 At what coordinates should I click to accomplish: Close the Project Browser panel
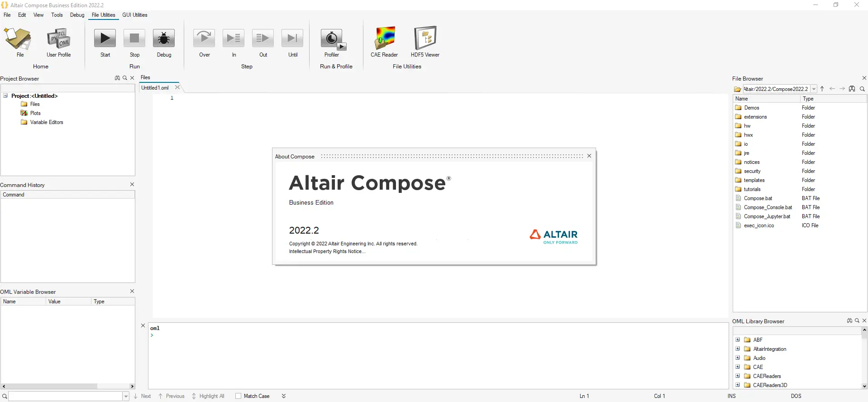coord(132,78)
